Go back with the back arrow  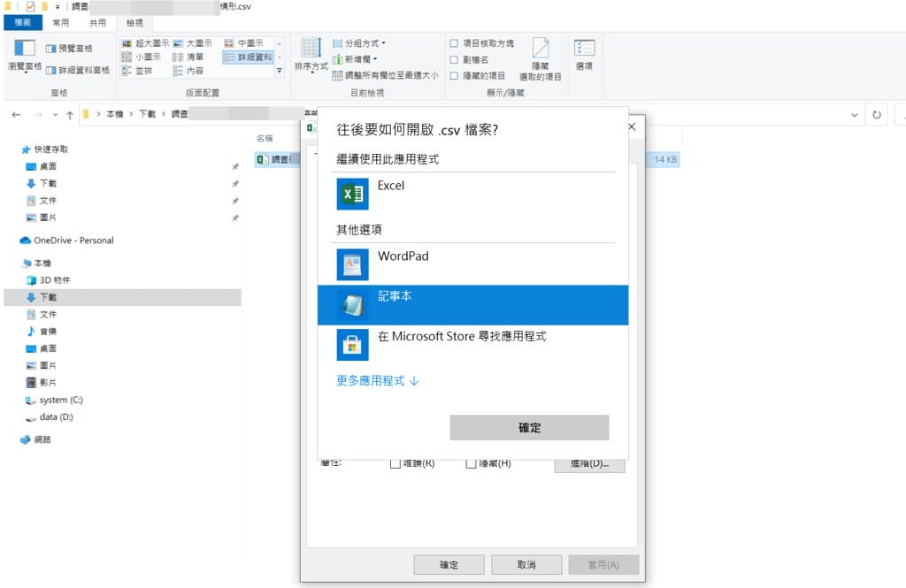(x=16, y=115)
